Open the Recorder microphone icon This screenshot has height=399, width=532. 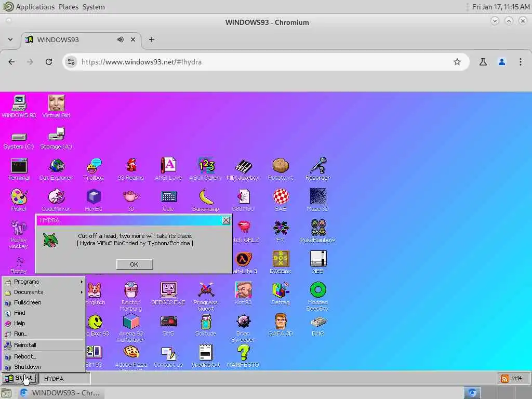[317, 169]
